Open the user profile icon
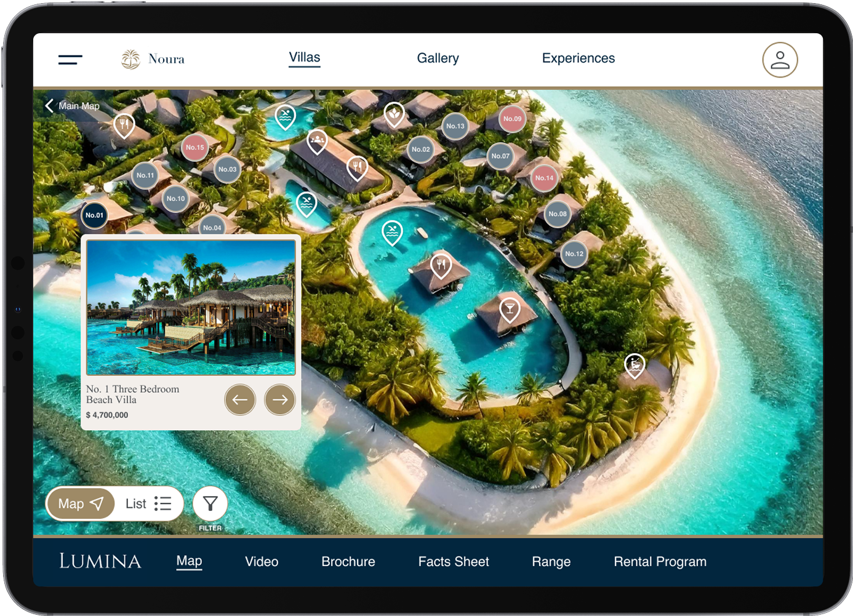 pyautogui.click(x=780, y=60)
